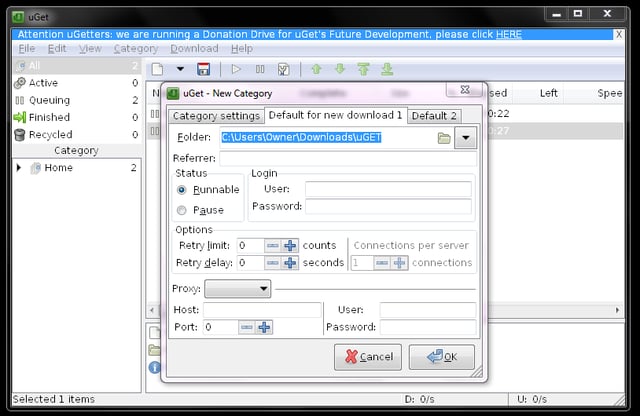Select the All status in sidebar
Screen dimensions: 640x416
[77, 66]
